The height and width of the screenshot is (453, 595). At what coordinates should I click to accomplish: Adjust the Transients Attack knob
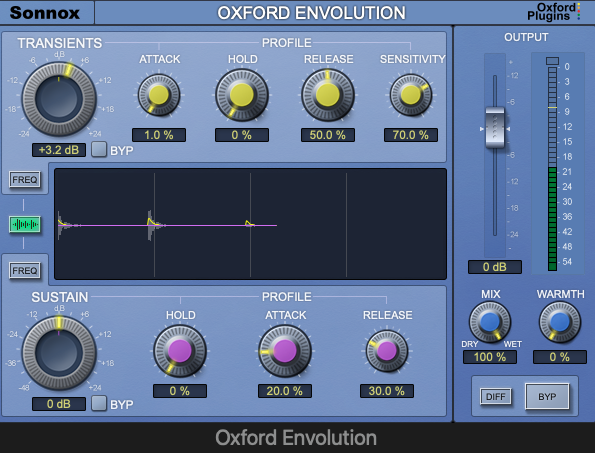pos(159,94)
